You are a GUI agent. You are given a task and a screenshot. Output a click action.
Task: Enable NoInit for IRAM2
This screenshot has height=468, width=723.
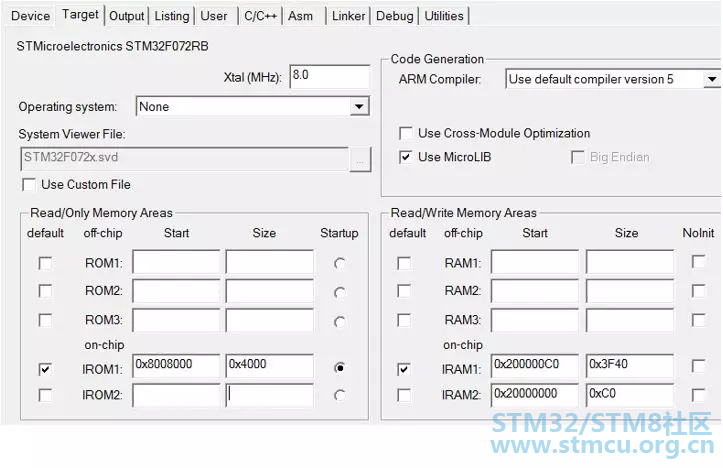point(699,395)
